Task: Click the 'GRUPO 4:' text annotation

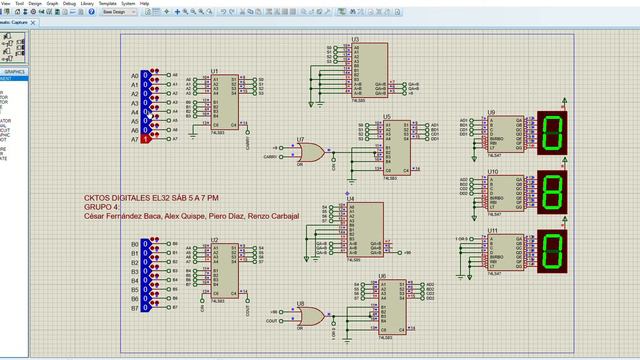Action: click(102, 207)
